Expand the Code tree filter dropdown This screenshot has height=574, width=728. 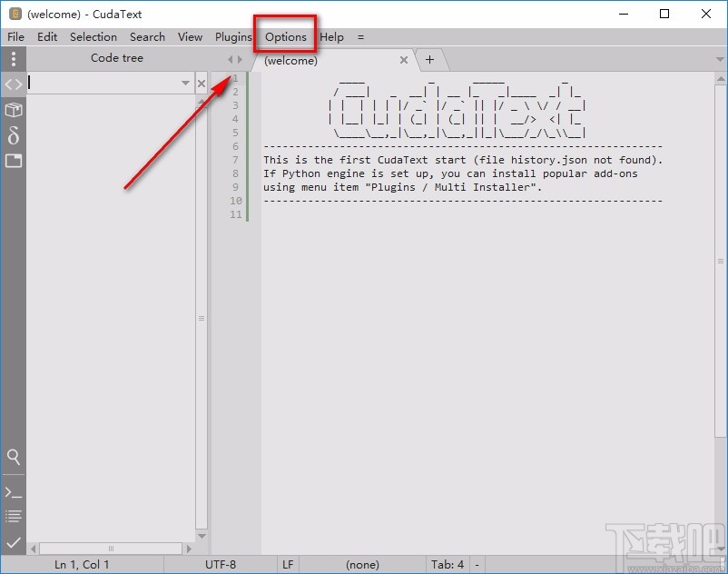click(185, 84)
